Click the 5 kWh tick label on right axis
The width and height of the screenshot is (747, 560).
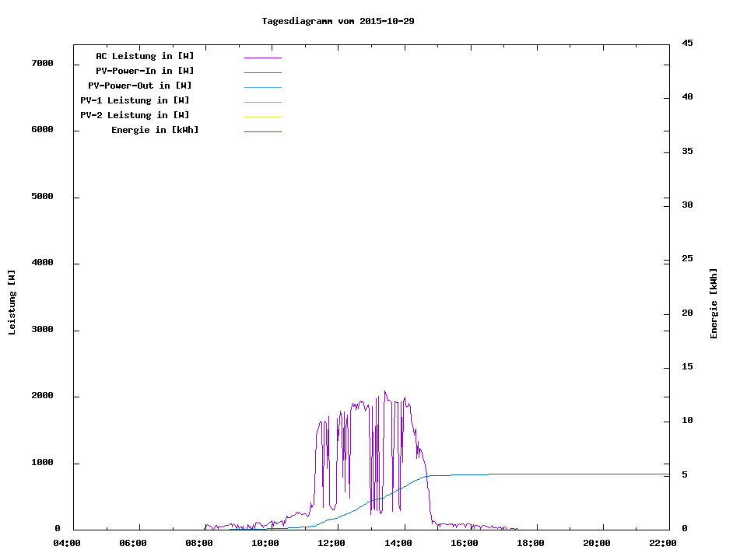pyautogui.click(x=684, y=474)
